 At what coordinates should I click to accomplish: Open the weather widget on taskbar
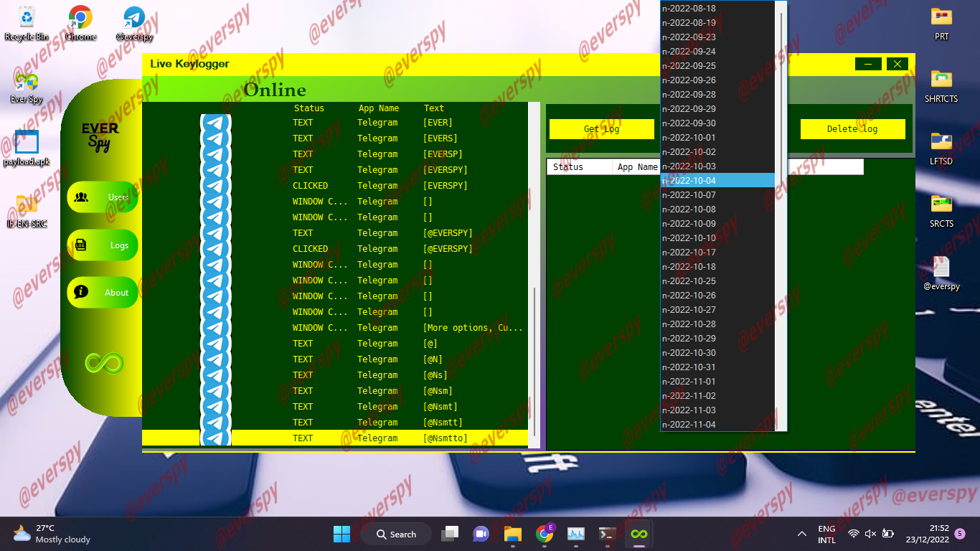tap(52, 534)
